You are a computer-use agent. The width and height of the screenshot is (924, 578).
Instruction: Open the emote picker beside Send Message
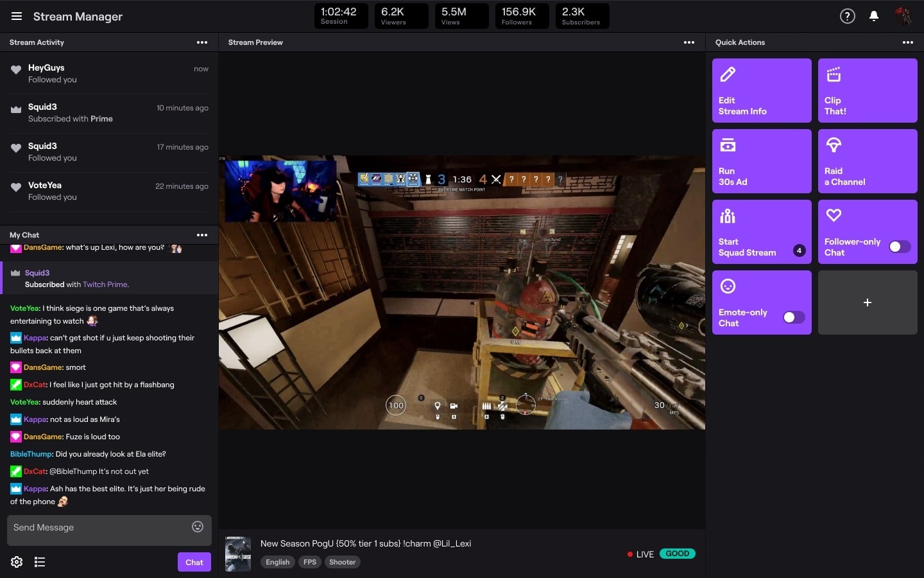pos(197,527)
